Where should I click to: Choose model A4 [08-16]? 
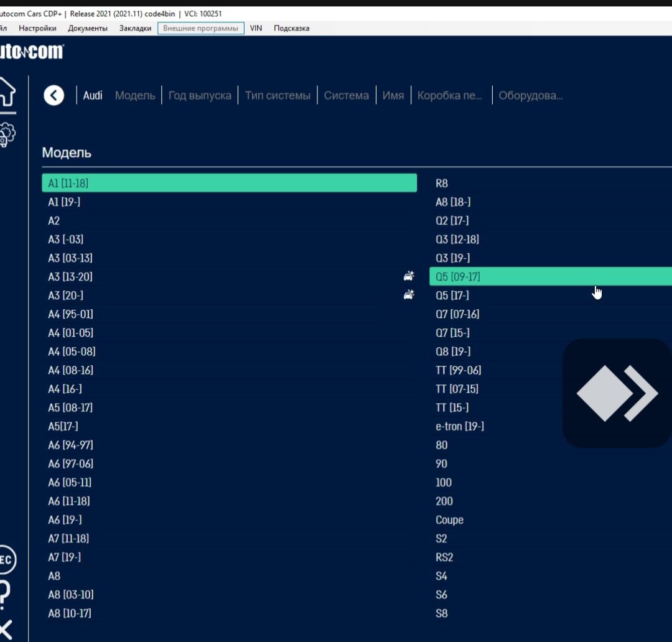pyautogui.click(x=229, y=370)
